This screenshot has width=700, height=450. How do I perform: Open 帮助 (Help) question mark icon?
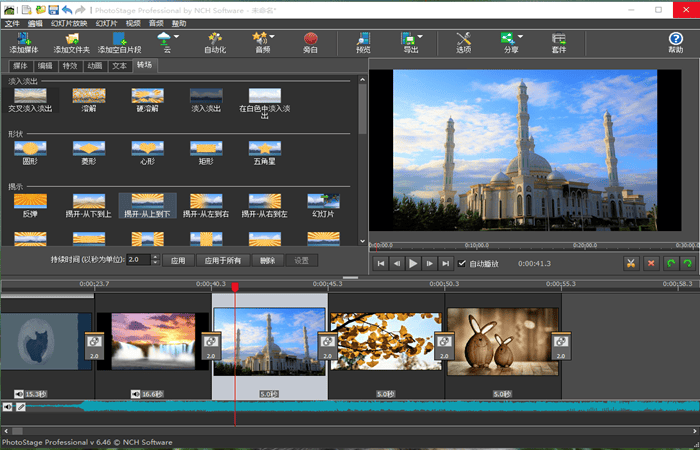click(x=676, y=40)
